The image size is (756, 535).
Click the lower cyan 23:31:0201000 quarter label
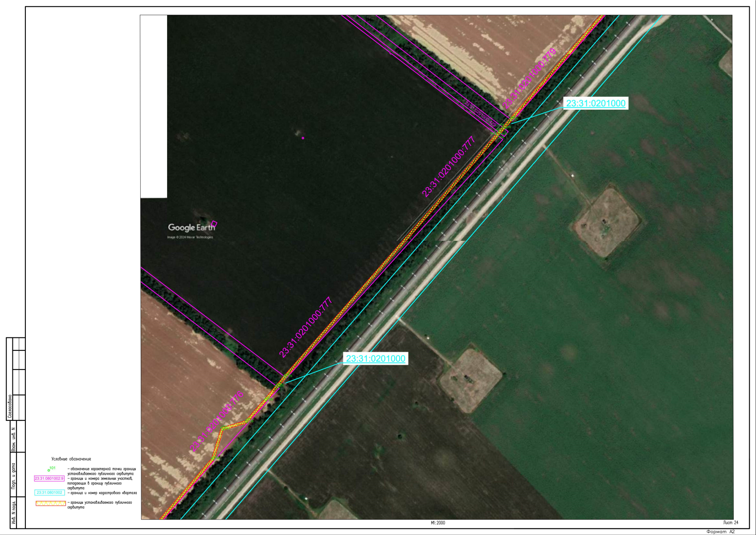coord(376,358)
